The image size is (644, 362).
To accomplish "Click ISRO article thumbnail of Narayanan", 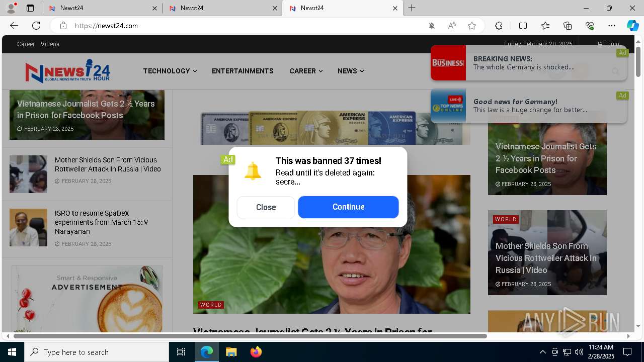I will pos(28,227).
